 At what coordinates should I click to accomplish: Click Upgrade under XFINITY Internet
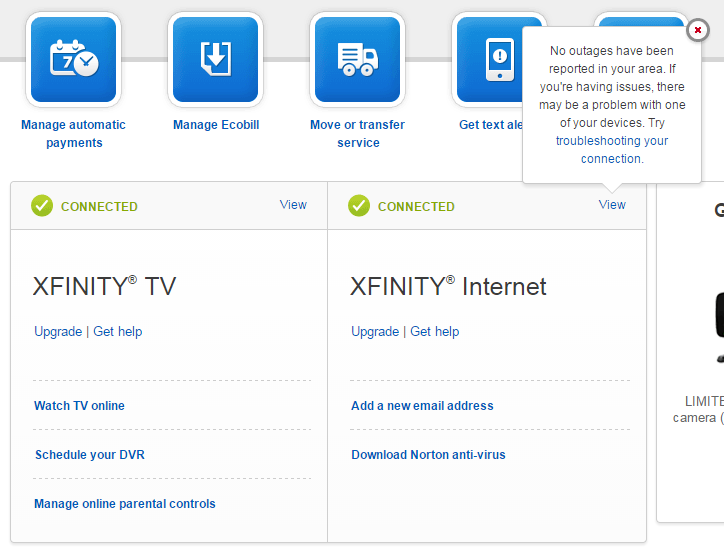(375, 332)
